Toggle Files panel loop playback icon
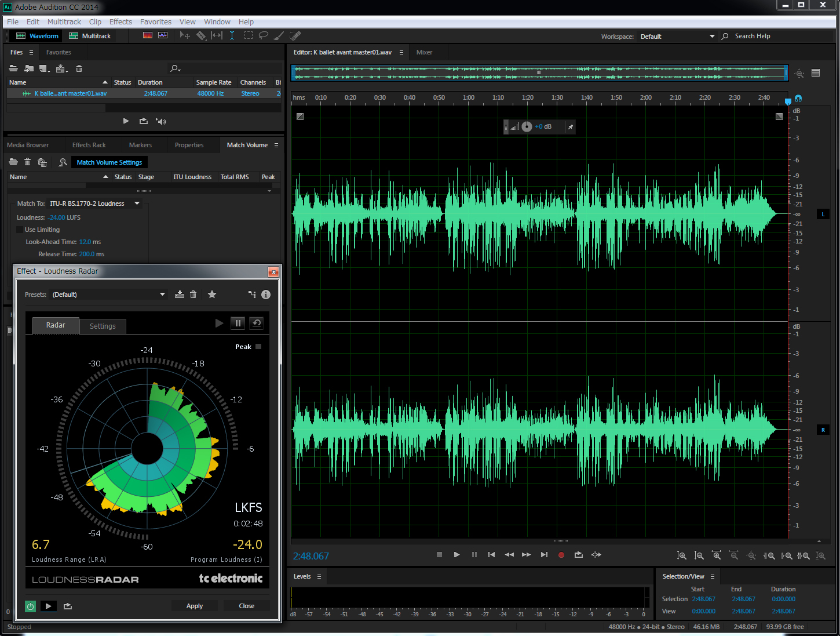 point(143,121)
